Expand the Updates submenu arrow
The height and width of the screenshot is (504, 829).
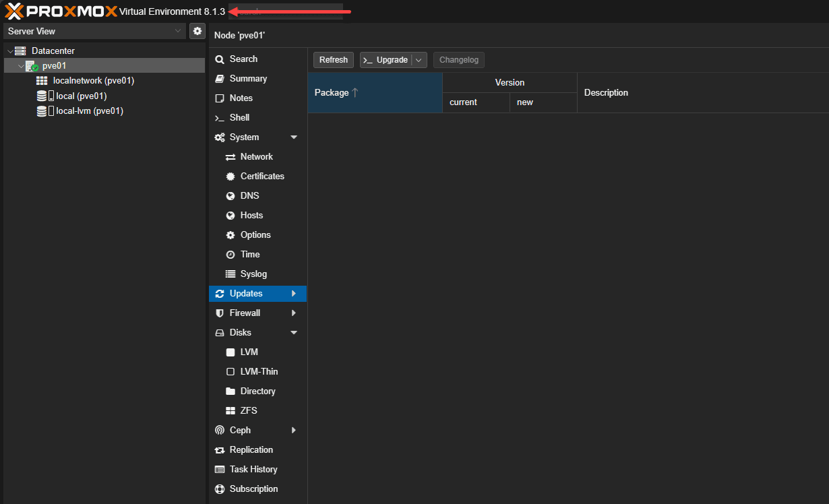294,294
